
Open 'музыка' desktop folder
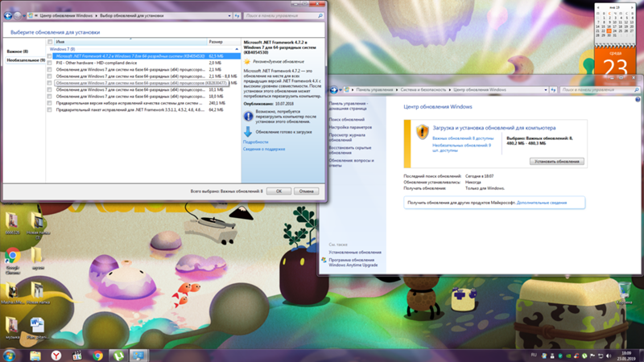click(12, 327)
